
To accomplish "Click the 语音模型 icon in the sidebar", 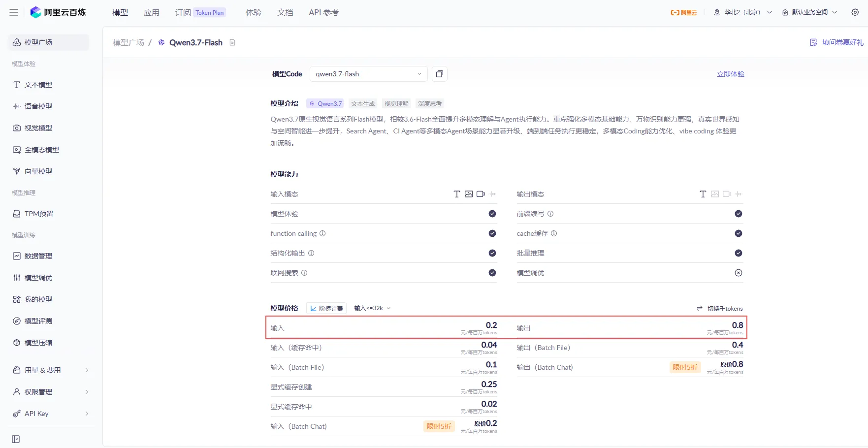I will (17, 106).
